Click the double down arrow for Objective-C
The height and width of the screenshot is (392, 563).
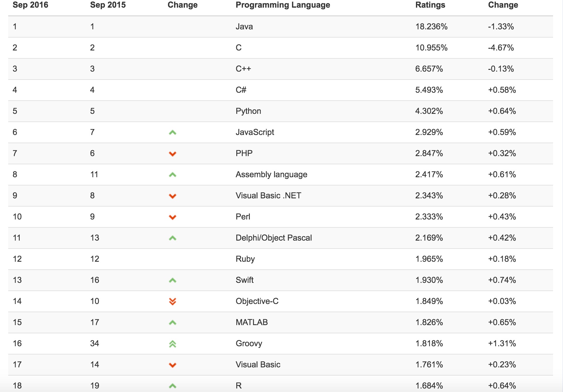pos(173,301)
